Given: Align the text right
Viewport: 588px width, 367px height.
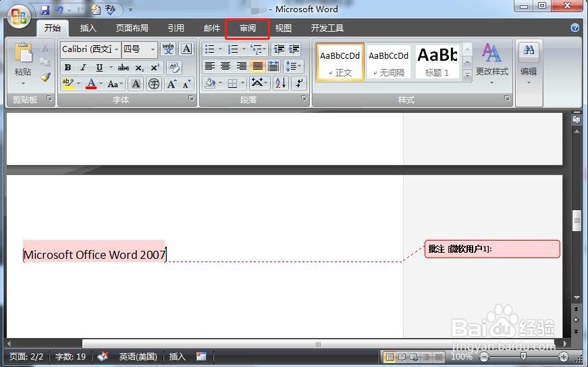Looking at the screenshot, I should point(242,66).
